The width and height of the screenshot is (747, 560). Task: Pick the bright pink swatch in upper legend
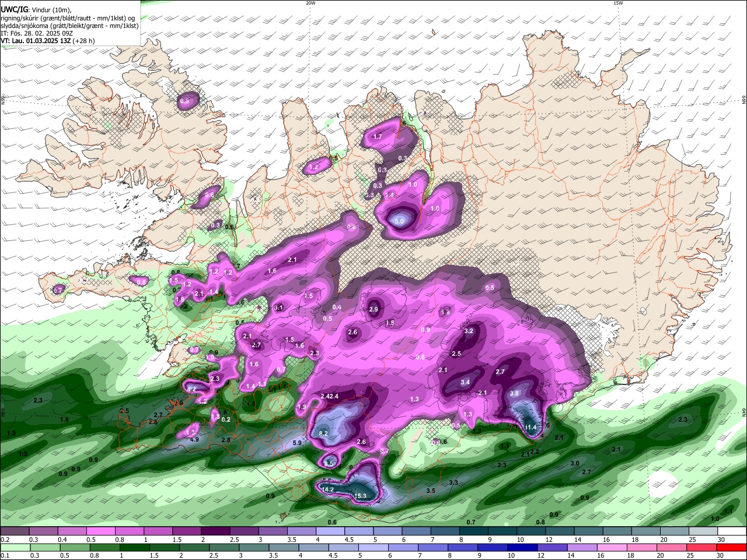[100, 531]
